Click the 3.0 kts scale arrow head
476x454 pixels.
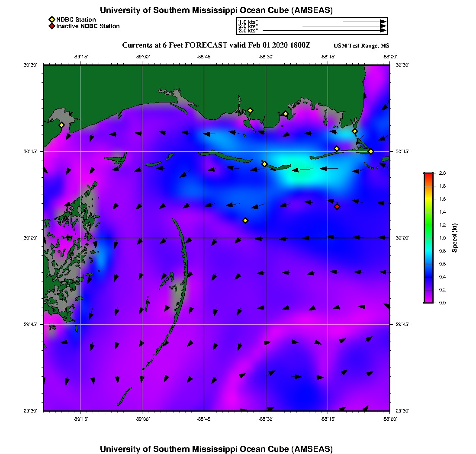pyautogui.click(x=383, y=31)
